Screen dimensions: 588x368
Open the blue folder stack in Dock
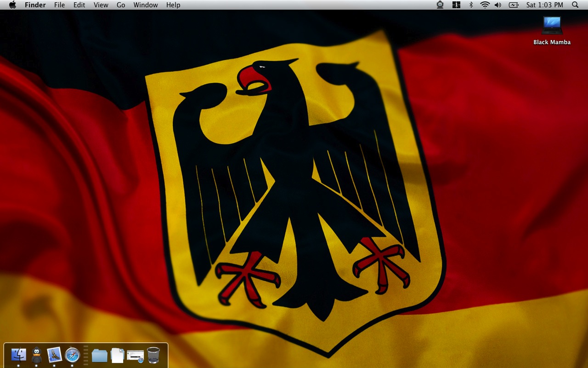coord(99,355)
